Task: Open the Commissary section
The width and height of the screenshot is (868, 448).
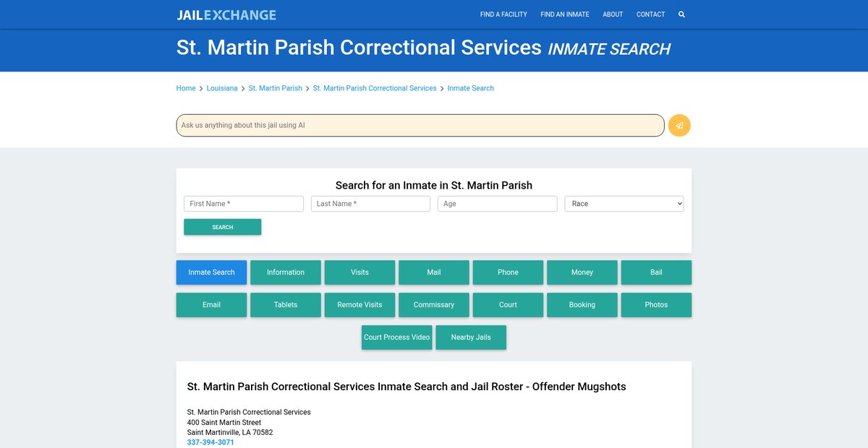Action: click(x=434, y=305)
